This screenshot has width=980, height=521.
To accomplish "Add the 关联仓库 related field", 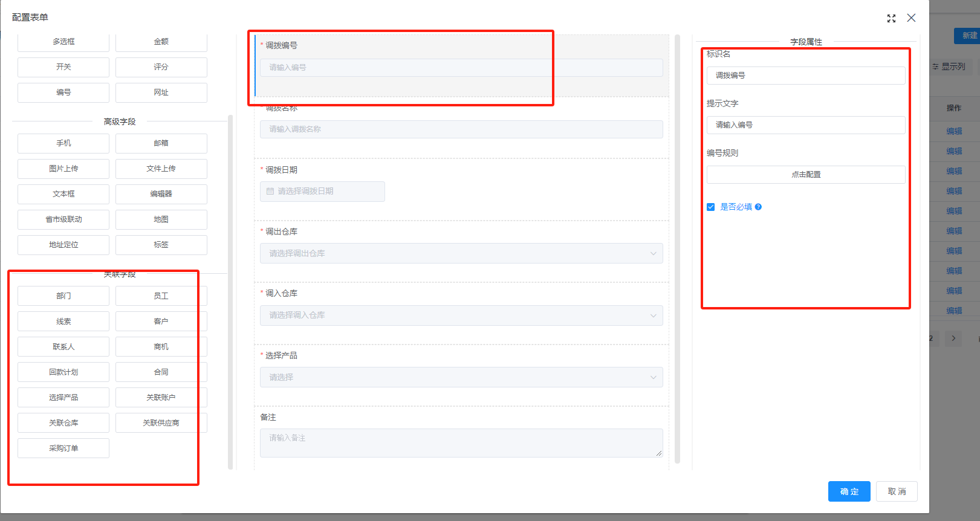I will tap(63, 423).
